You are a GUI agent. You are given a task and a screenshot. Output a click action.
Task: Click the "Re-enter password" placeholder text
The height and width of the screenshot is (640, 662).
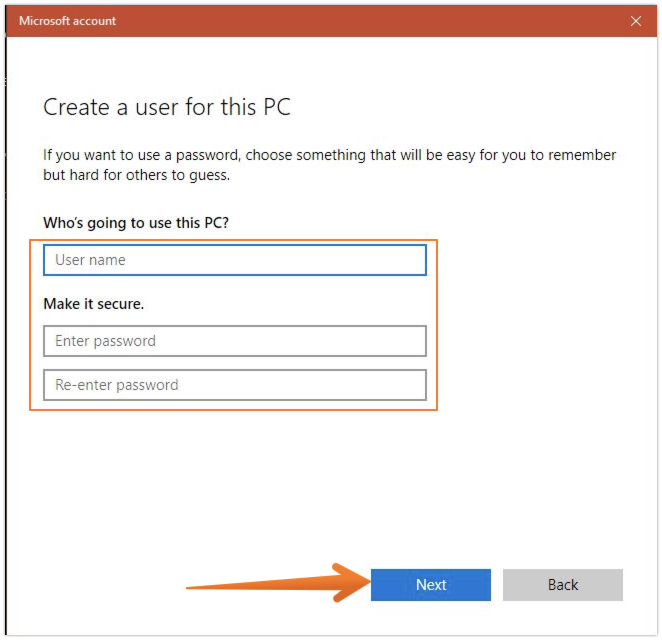[116, 385]
